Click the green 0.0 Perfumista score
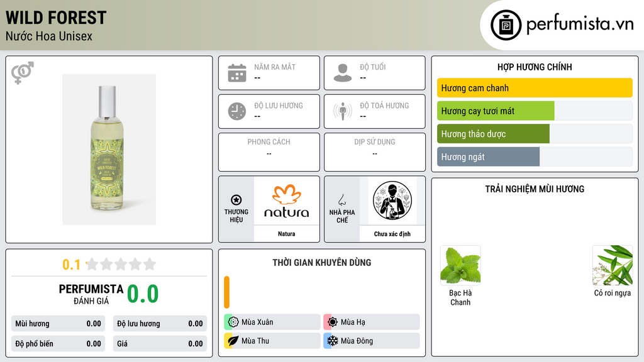The image size is (644, 362). click(143, 294)
